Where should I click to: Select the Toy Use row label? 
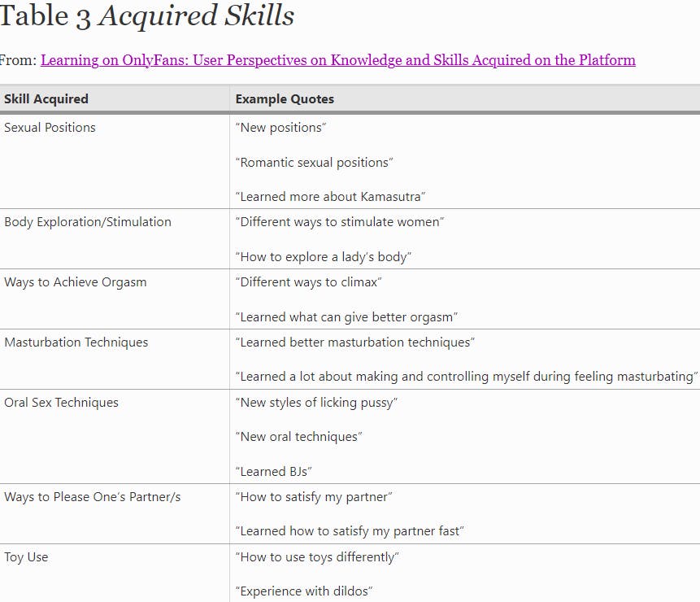(26, 557)
